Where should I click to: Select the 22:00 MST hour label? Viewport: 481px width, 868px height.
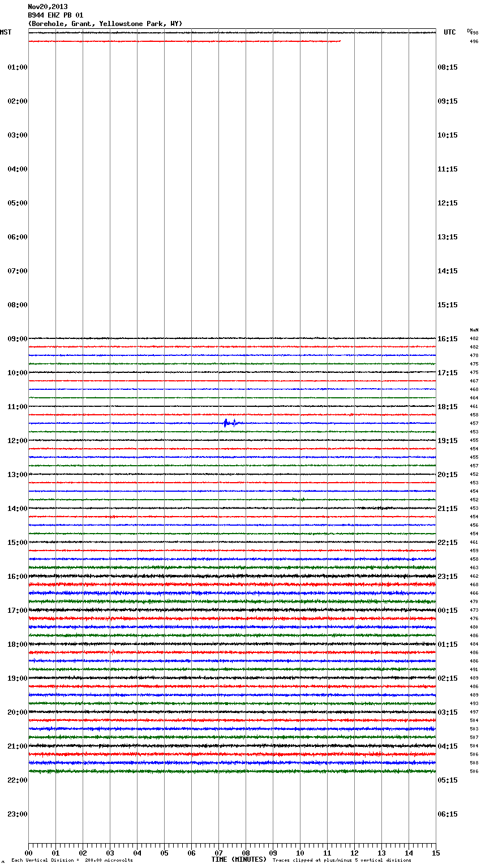click(x=18, y=780)
